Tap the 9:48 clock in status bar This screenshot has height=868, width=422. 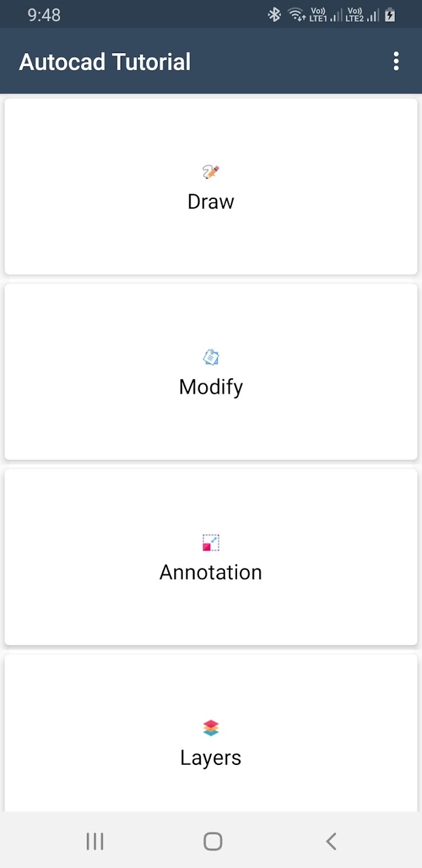[x=44, y=14]
